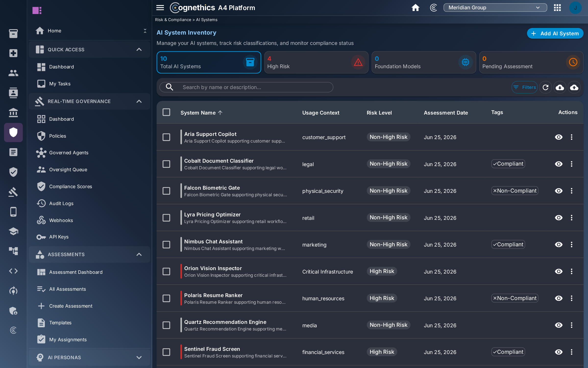Click the search by name input field
Viewport: 588px width, 368px height.
[x=246, y=87]
